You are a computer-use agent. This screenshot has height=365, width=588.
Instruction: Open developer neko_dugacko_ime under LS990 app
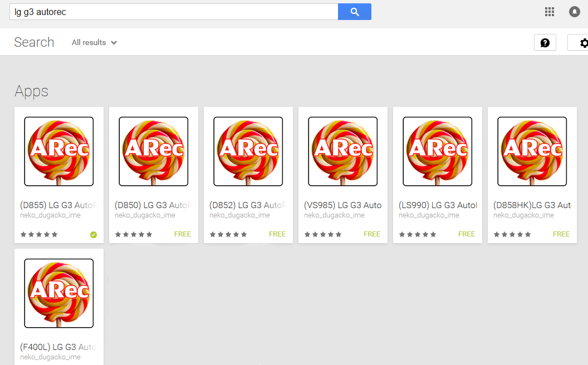pyautogui.click(x=429, y=215)
